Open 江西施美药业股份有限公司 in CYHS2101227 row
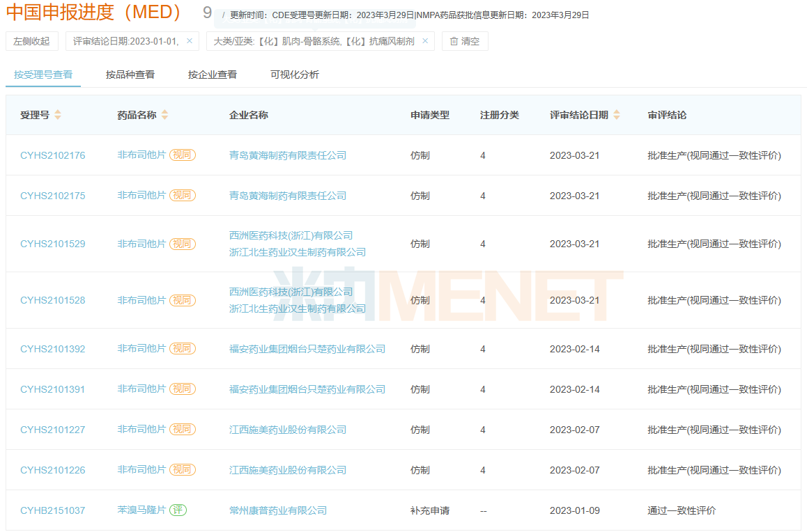This screenshot has width=807, height=532. [x=288, y=430]
